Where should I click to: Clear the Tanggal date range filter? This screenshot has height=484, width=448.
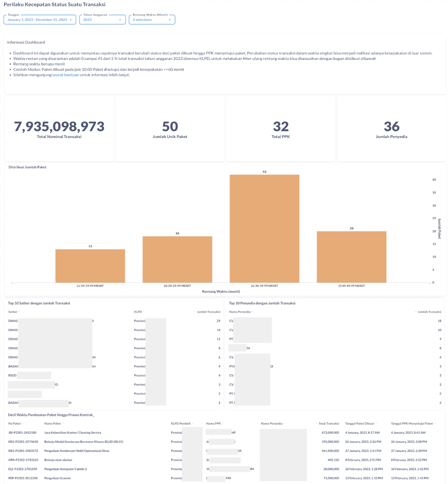coord(71,20)
